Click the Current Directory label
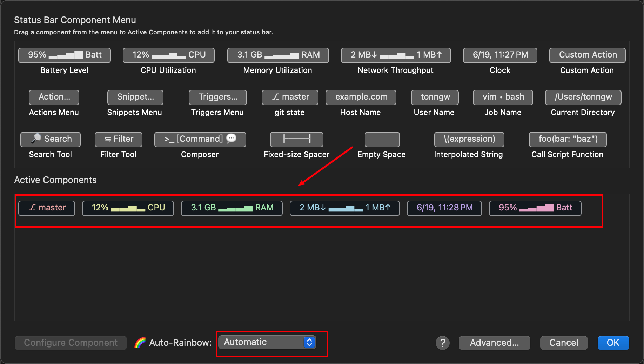Screen dimensions: 644x364 pyautogui.click(x=583, y=113)
